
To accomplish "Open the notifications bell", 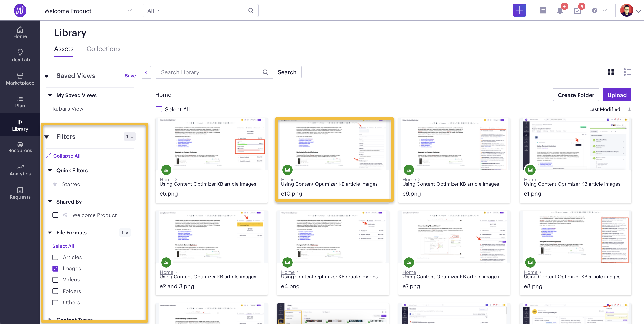I will (x=560, y=11).
